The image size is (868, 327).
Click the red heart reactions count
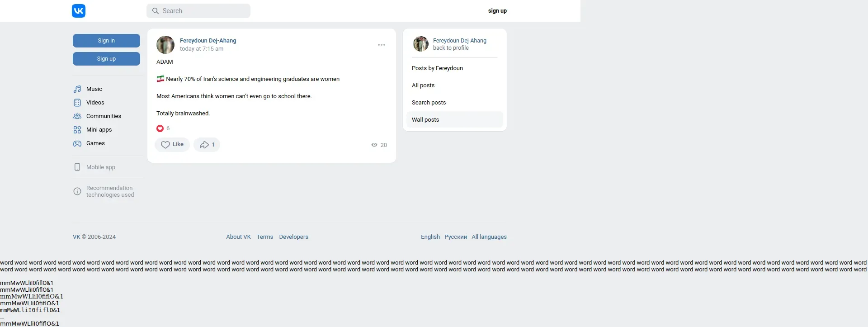click(x=163, y=128)
